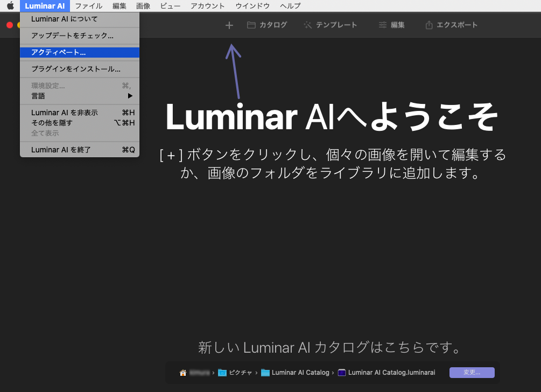Switch to the テンプレート tab
The height and width of the screenshot is (392, 541).
coord(330,25)
